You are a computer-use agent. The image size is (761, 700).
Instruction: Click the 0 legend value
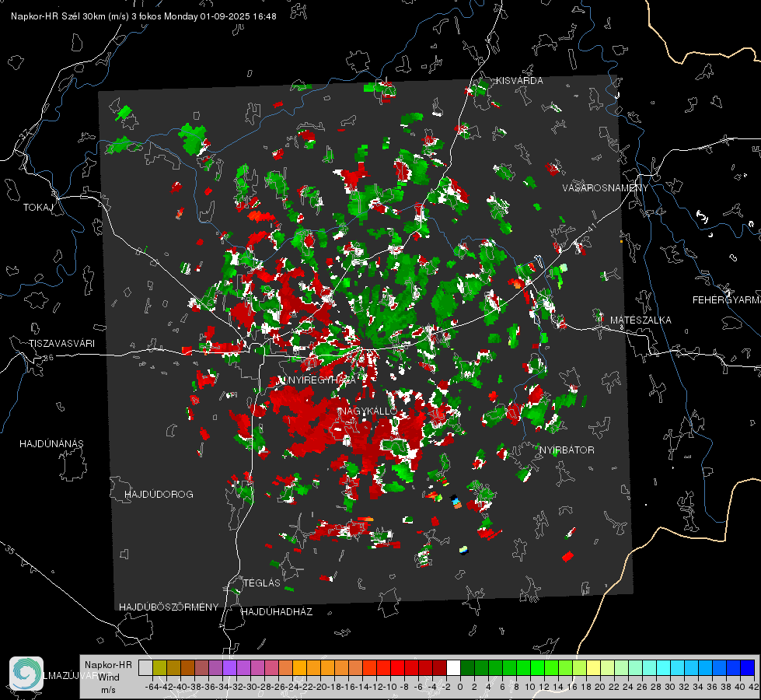point(460,687)
